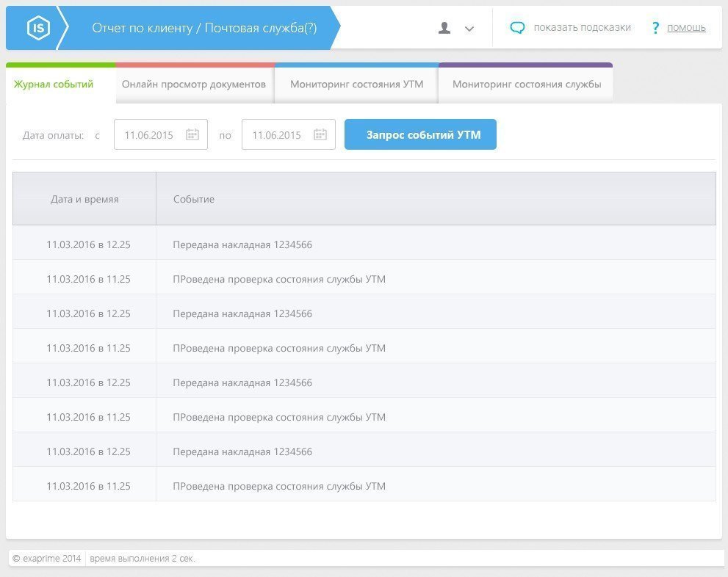
Task: Select the last 'ПРоведена проверка состояния службы УТМ' row
Action: pos(364,485)
